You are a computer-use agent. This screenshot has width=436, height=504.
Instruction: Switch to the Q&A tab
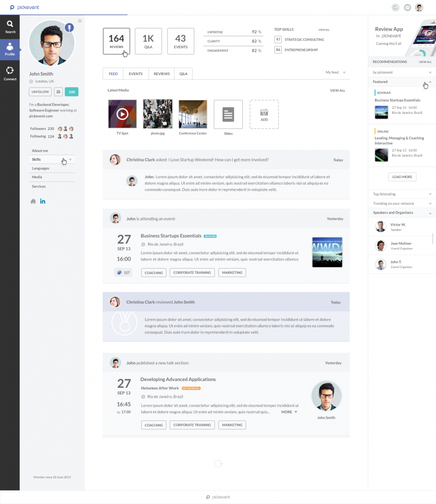pyautogui.click(x=183, y=74)
